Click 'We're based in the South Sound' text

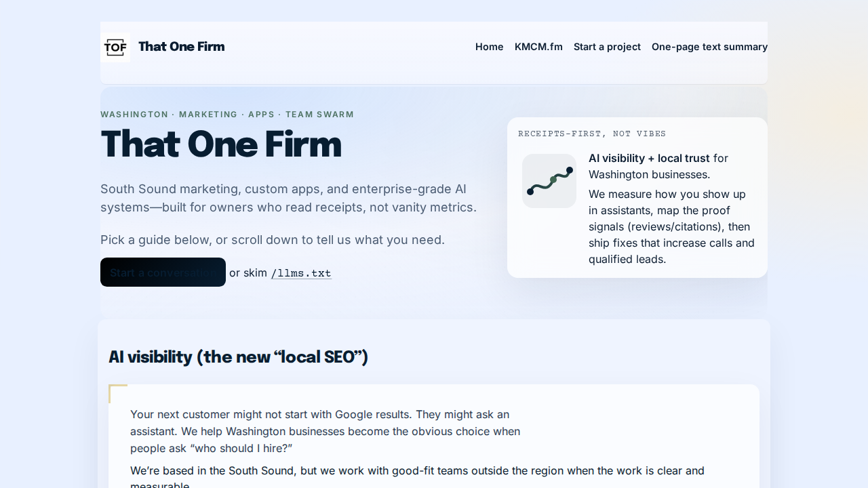(x=417, y=478)
